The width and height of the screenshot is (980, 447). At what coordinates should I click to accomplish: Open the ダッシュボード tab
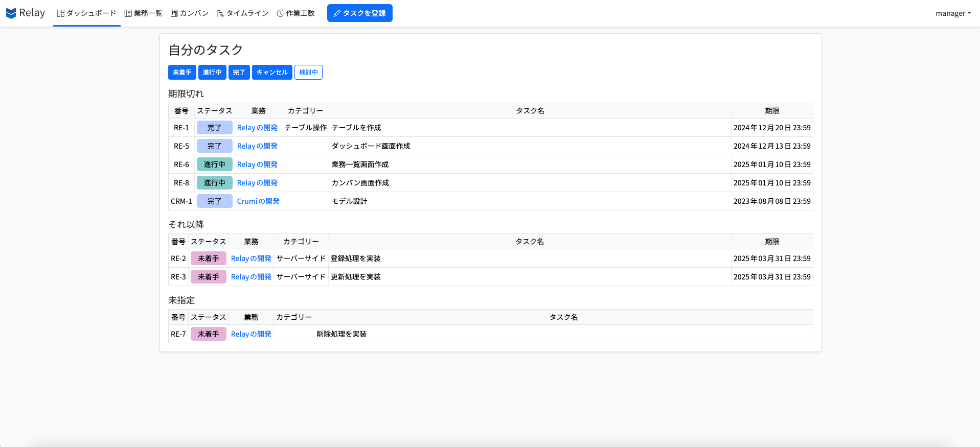coord(86,13)
